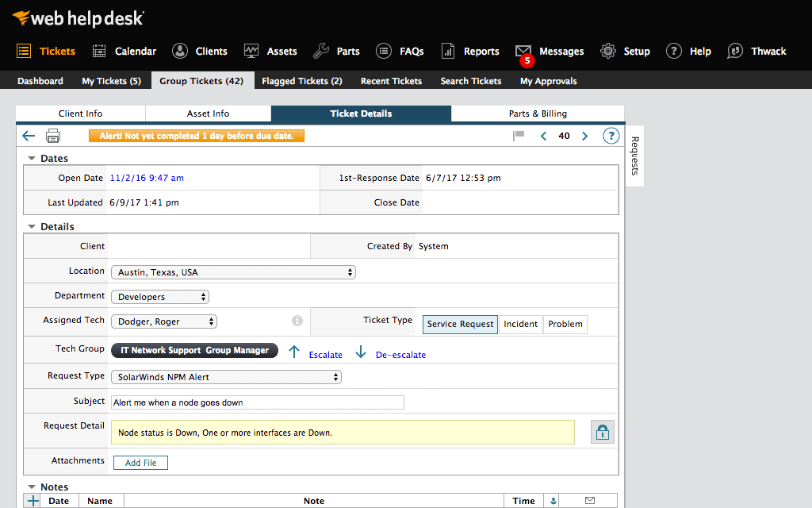812x508 pixels.
Task: Open Assigned Tech dropdown showing Dodger, Roger
Action: pos(164,321)
